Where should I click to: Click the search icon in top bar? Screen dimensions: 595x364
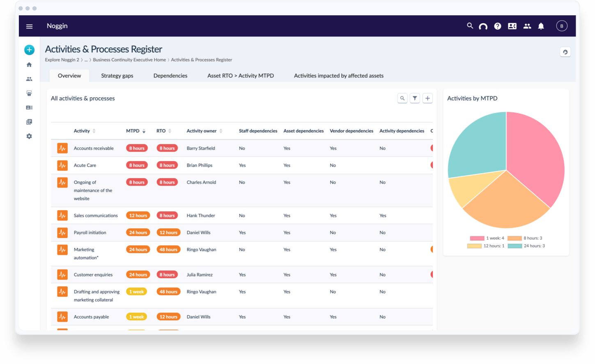point(470,26)
